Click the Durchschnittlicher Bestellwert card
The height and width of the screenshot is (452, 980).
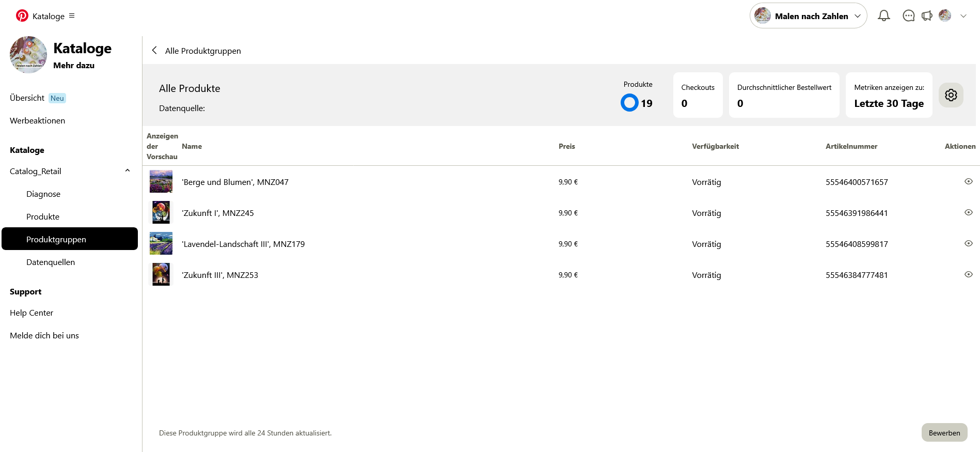784,95
